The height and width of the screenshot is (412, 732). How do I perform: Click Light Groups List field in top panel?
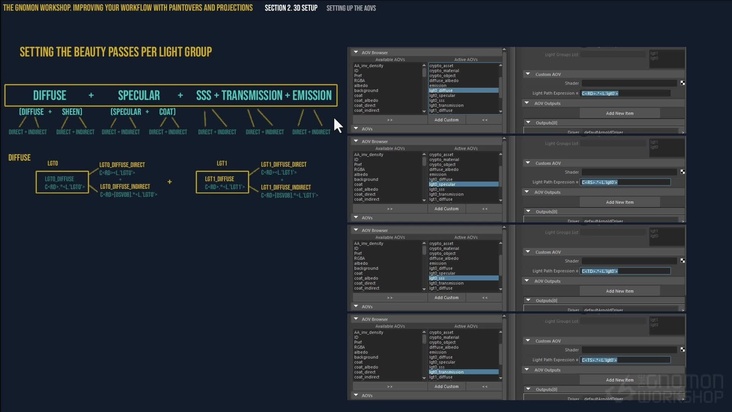[x=614, y=55]
